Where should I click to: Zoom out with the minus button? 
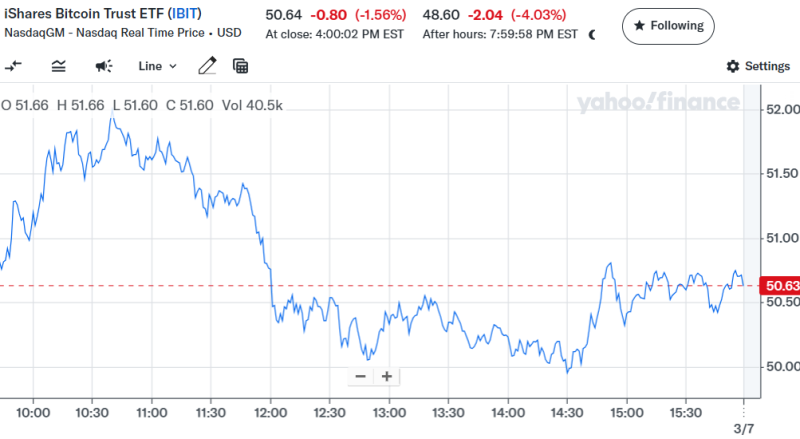(360, 377)
